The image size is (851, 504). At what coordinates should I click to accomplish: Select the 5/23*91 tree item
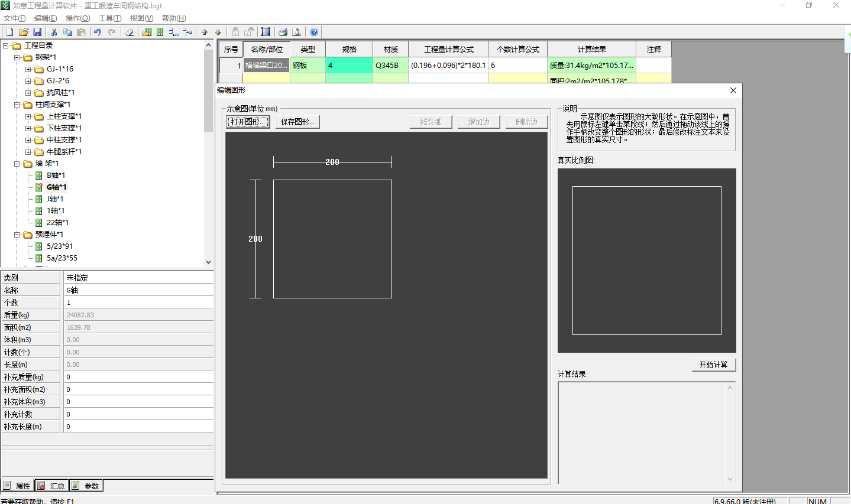[60, 246]
